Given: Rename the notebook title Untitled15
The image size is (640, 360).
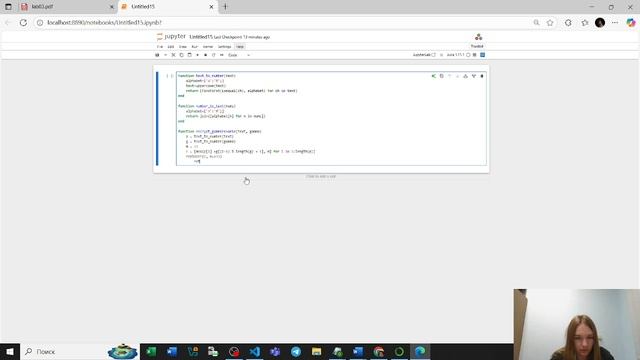Looking at the screenshot, I should click(x=201, y=37).
